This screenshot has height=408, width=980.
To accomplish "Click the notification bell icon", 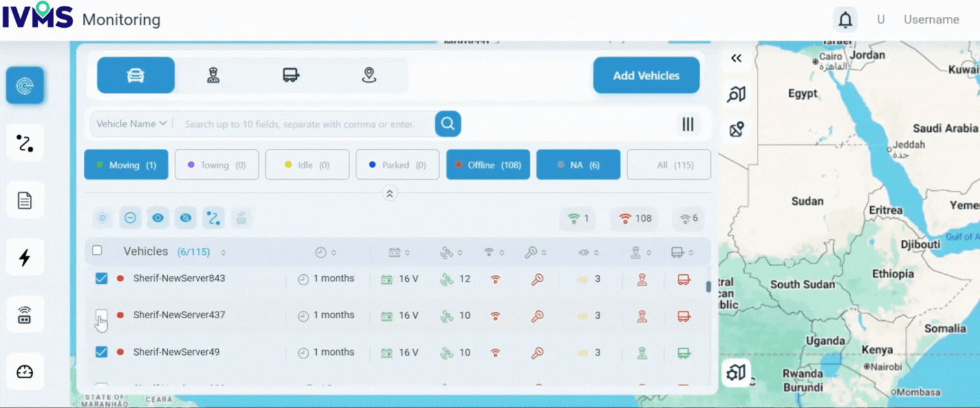I will click(x=845, y=20).
